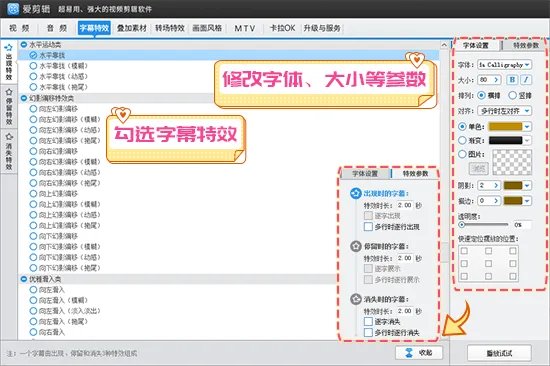This screenshot has height=366, width=550.
Task: Click the 渐变 black gradient swatch
Action: [x=505, y=140]
